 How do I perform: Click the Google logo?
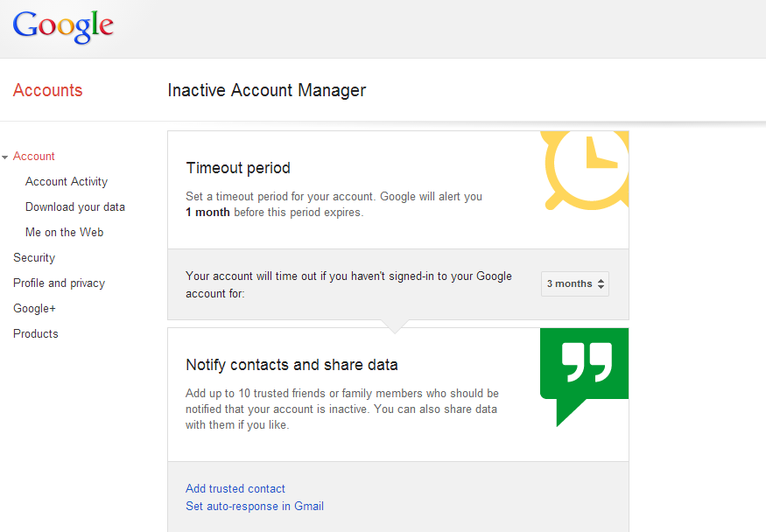(63, 27)
